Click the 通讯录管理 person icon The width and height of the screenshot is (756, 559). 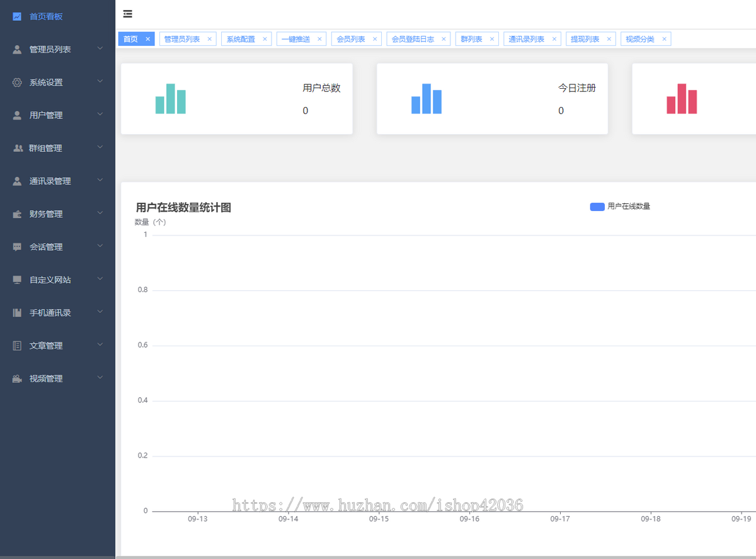pos(17,181)
